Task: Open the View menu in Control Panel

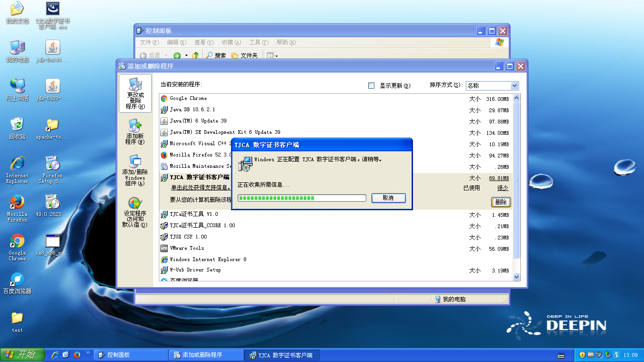Action: tap(204, 42)
